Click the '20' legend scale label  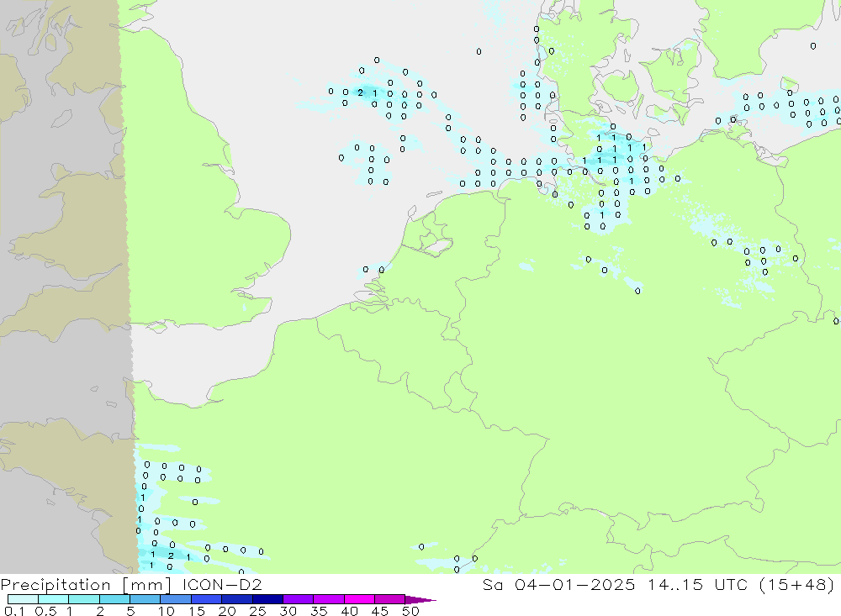click(x=227, y=611)
